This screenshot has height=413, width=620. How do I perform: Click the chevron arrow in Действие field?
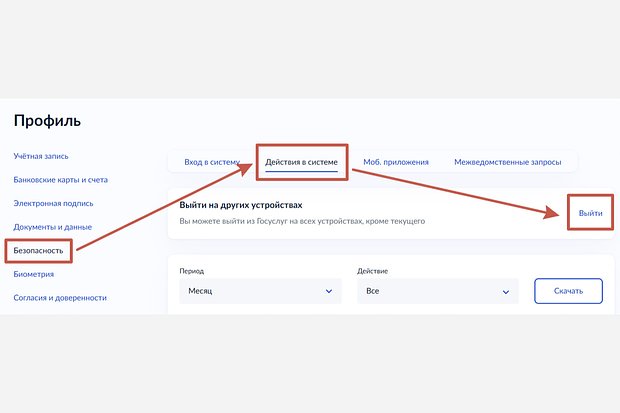tap(506, 292)
